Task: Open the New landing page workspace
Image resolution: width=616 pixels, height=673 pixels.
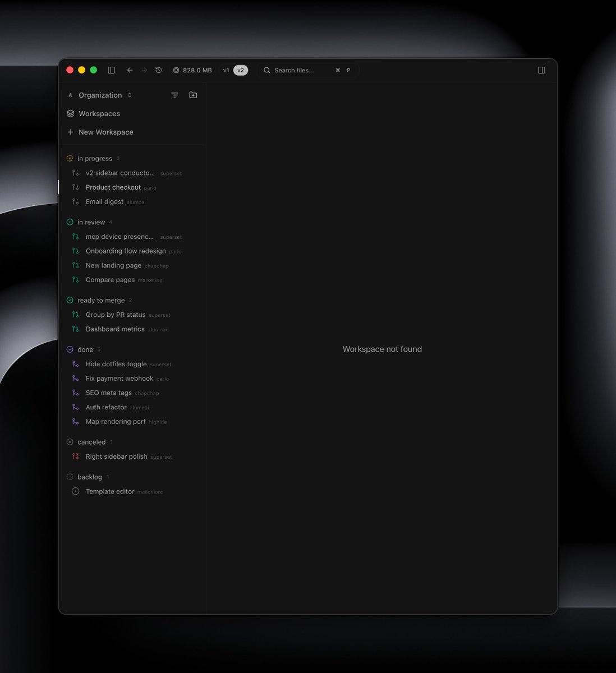Action: [x=132, y=265]
